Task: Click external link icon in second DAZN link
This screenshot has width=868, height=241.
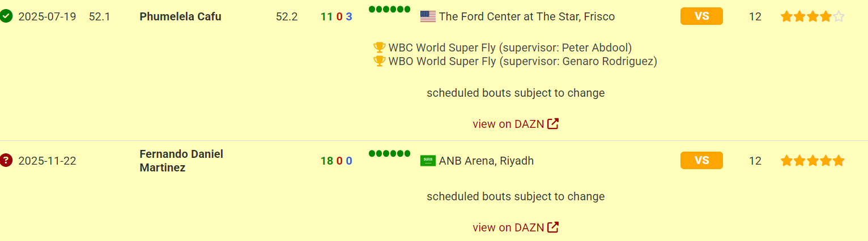Action: point(553,227)
